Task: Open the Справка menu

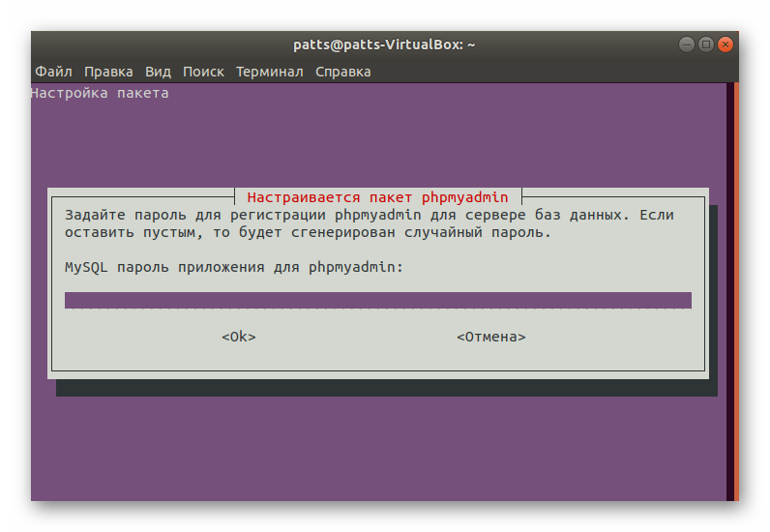Action: point(343,72)
